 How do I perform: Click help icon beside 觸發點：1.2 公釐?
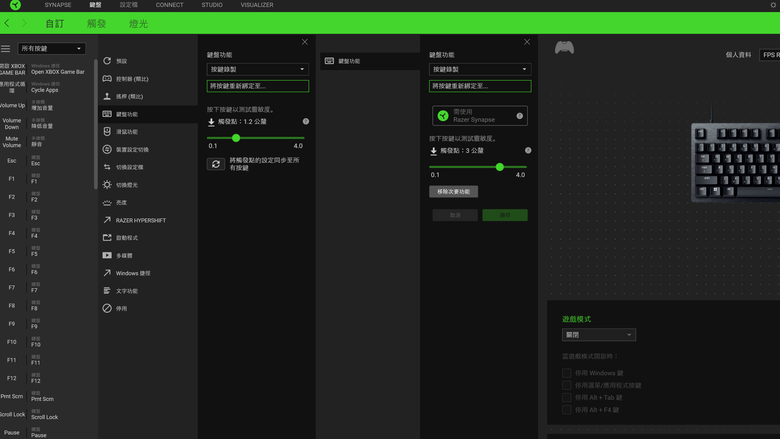305,121
